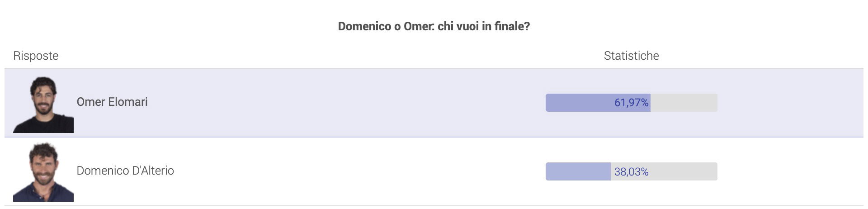Click the poll title about the finale
This screenshot has height=209, width=868.
pos(434,26)
